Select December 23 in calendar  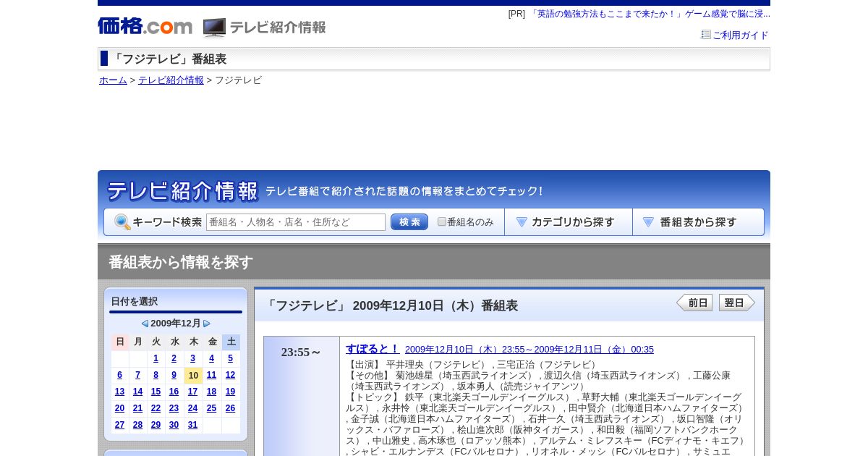click(x=174, y=408)
